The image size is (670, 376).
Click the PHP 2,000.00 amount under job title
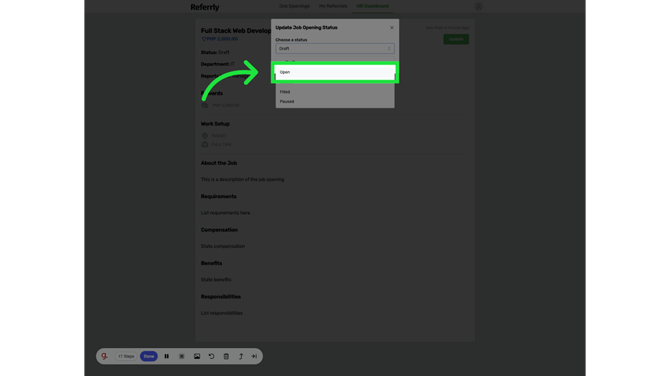tap(222, 39)
